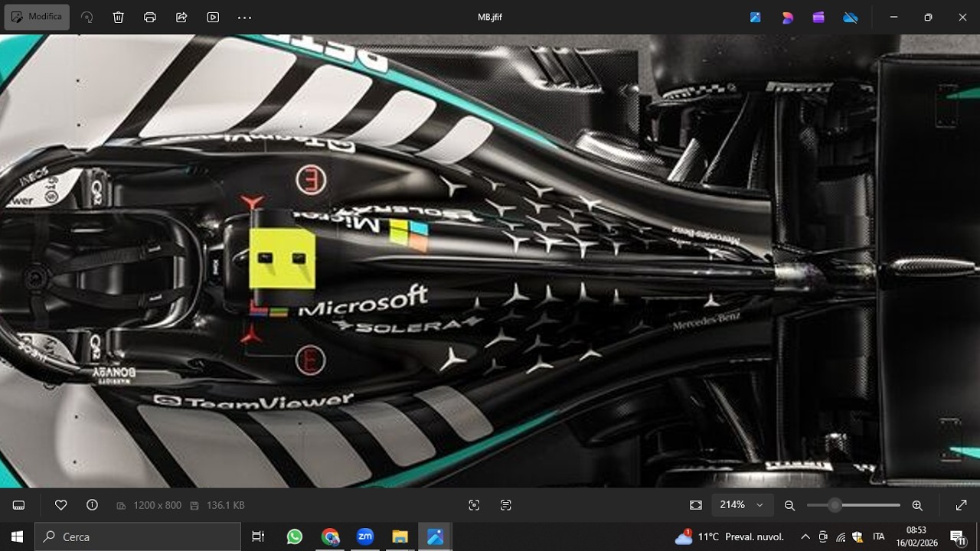Show the filmstrip with bottom-left icon

[x=19, y=505]
